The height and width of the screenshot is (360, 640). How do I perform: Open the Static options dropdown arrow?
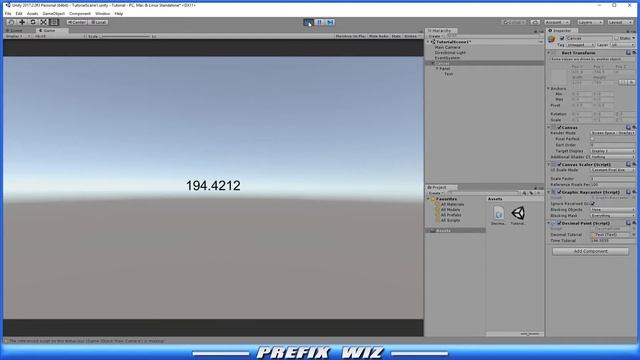point(633,38)
